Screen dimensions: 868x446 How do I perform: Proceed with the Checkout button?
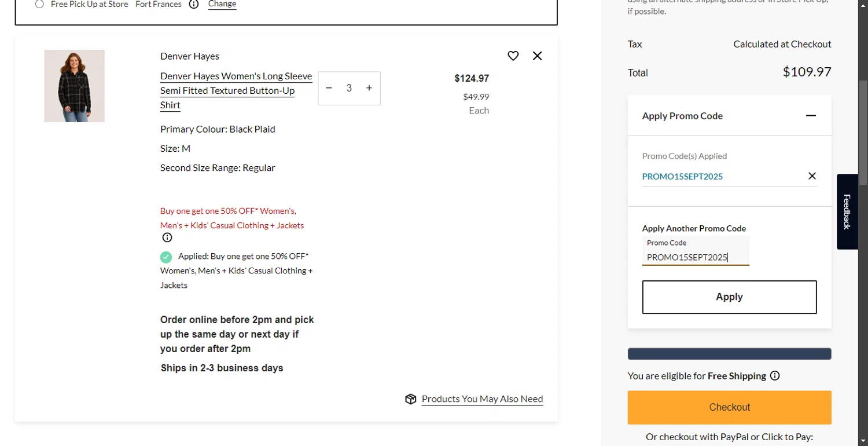pos(729,407)
